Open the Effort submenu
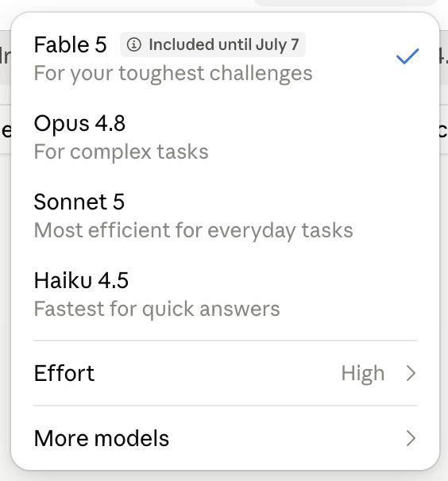The height and width of the screenshot is (481, 448). pos(225,373)
